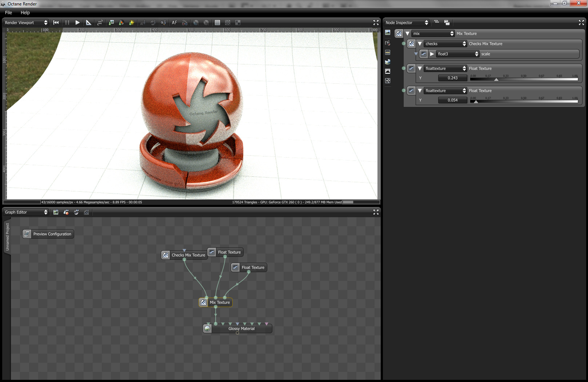
Task: Click the play button to resume rendering
Action: click(x=77, y=23)
